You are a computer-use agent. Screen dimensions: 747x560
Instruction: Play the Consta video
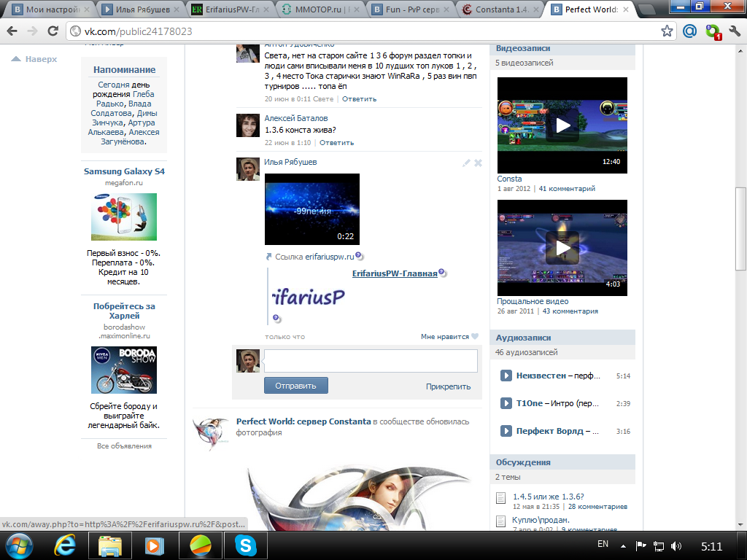[x=562, y=125]
